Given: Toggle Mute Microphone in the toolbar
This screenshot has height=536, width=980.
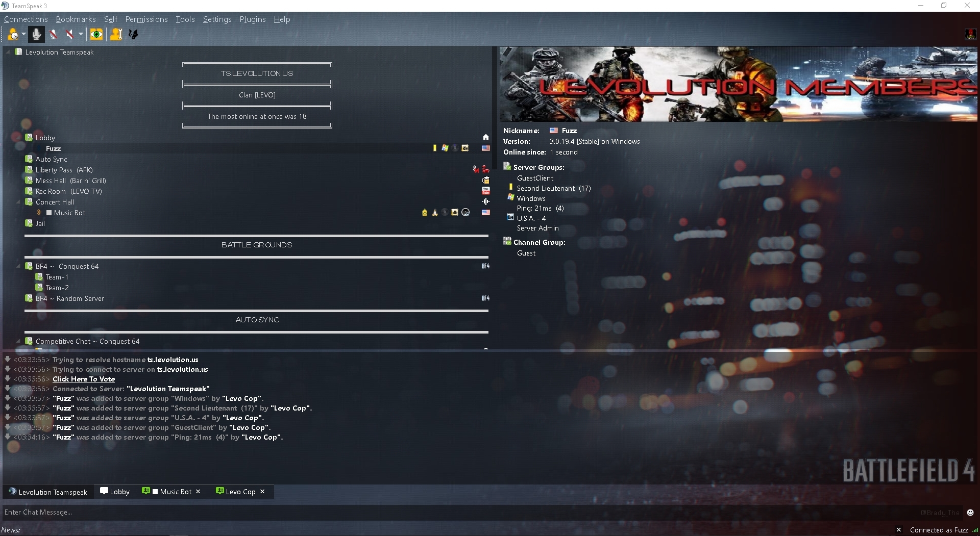Looking at the screenshot, I should [x=53, y=34].
